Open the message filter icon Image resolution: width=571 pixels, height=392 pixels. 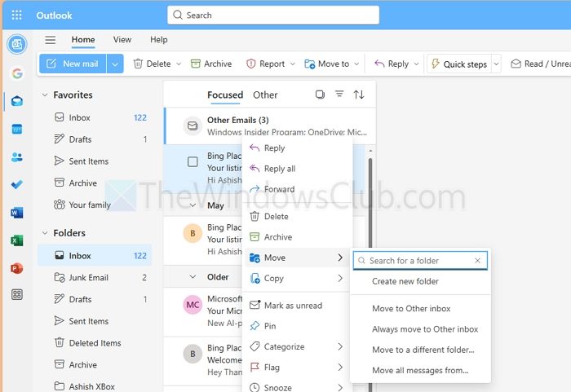pyautogui.click(x=339, y=95)
